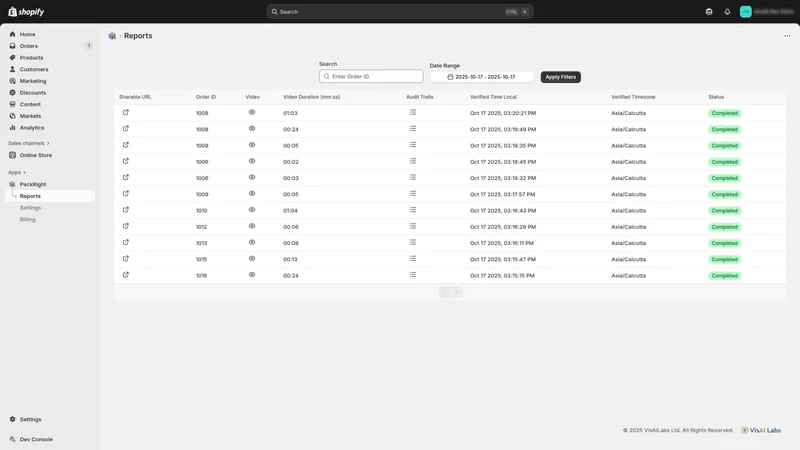Screen dimensions: 800x450
Task: View video for order 1010
Action: [252, 210]
